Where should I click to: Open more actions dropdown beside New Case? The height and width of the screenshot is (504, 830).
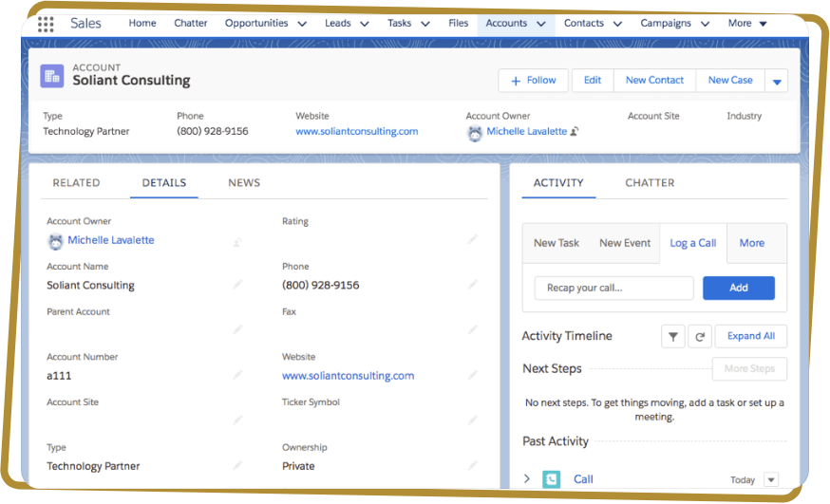pos(778,82)
